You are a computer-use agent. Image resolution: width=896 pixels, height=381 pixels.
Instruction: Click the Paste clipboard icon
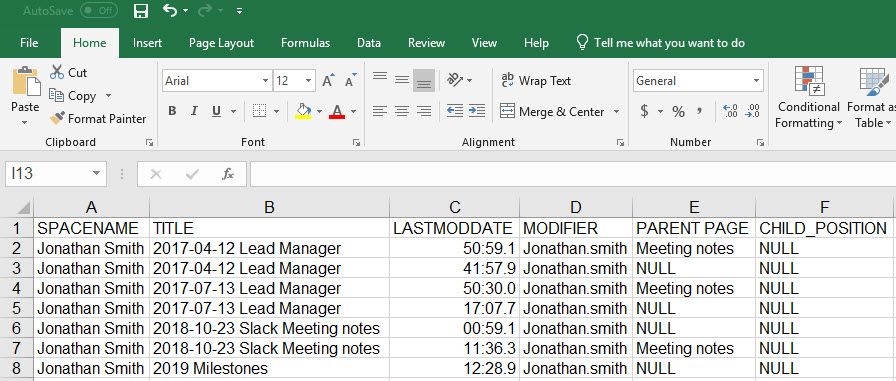(x=26, y=82)
